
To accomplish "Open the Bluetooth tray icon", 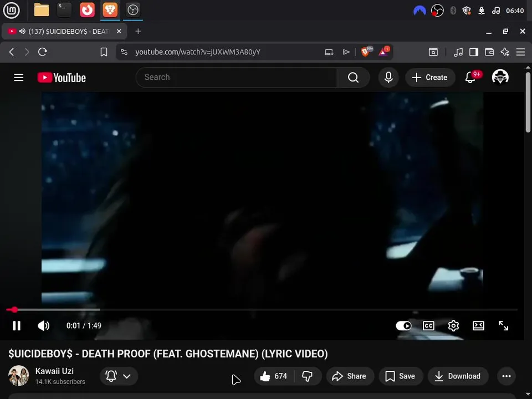I will [x=453, y=11].
